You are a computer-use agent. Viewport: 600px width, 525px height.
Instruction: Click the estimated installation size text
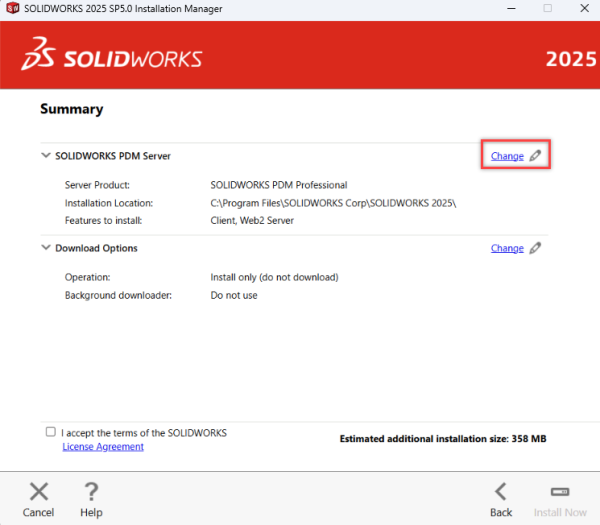tap(443, 439)
